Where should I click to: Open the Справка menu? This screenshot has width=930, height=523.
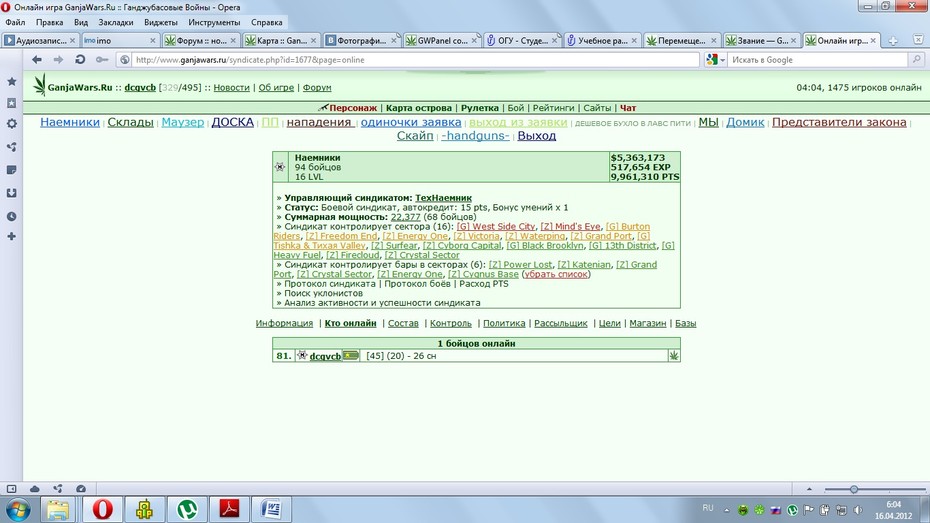267,22
